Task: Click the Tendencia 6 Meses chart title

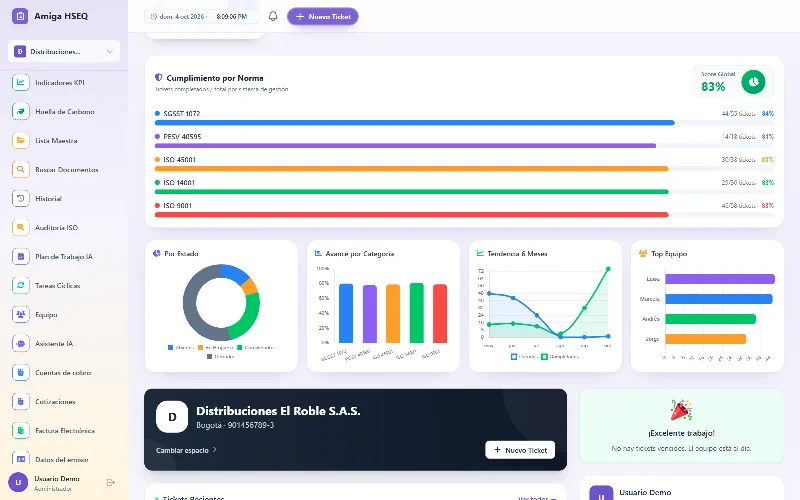Action: pyautogui.click(x=517, y=254)
